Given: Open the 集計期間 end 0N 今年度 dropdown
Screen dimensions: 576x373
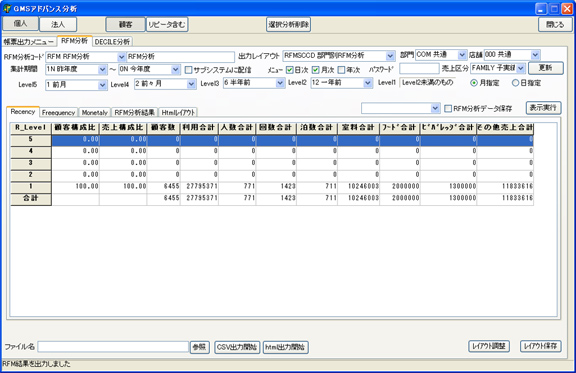Looking at the screenshot, I should coord(176,69).
